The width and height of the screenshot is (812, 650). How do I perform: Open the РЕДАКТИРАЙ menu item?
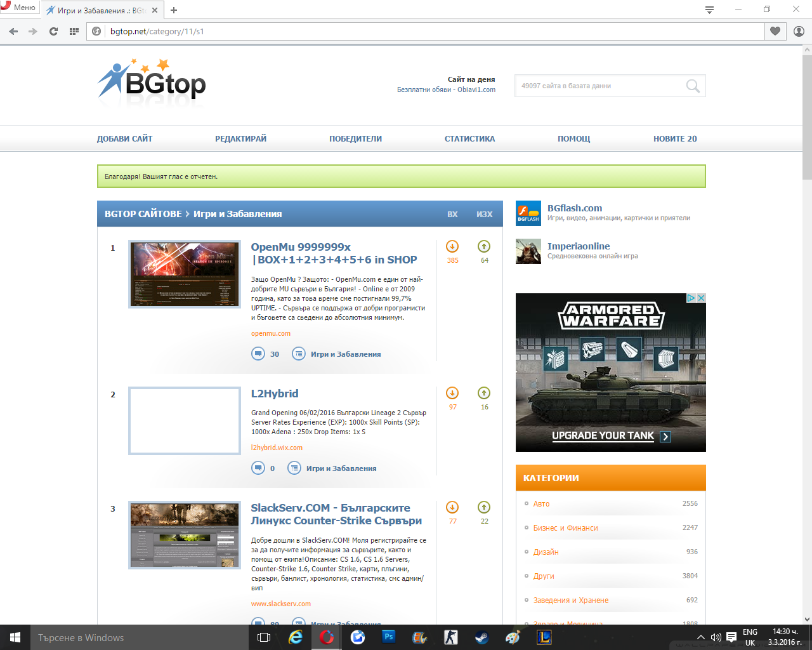click(x=240, y=138)
